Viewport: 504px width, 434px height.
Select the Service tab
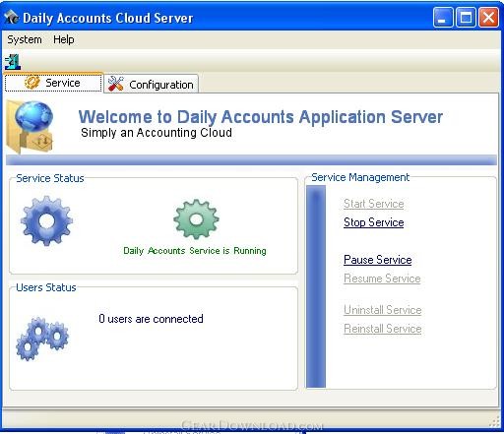[x=53, y=83]
